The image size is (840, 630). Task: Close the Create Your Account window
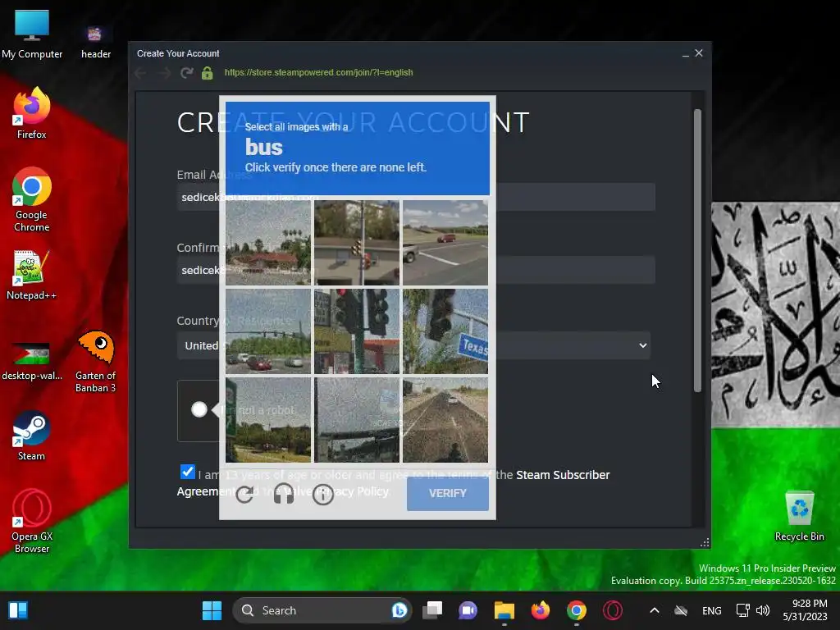click(699, 53)
